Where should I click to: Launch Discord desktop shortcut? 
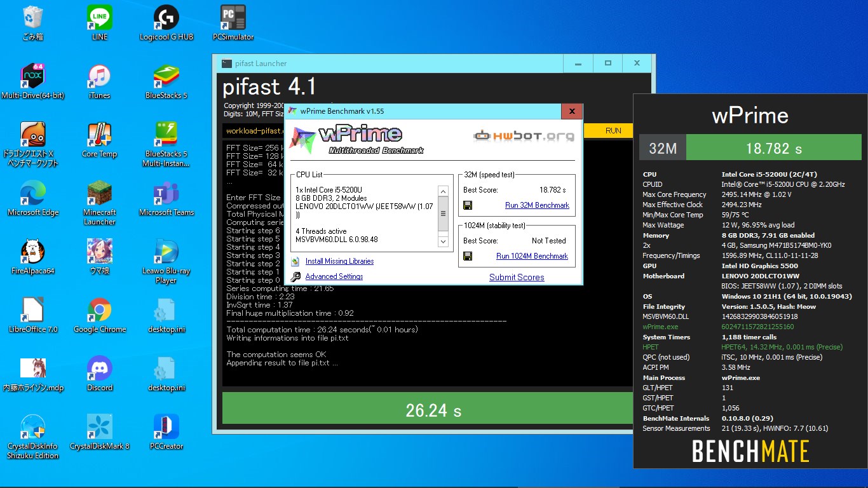click(100, 374)
